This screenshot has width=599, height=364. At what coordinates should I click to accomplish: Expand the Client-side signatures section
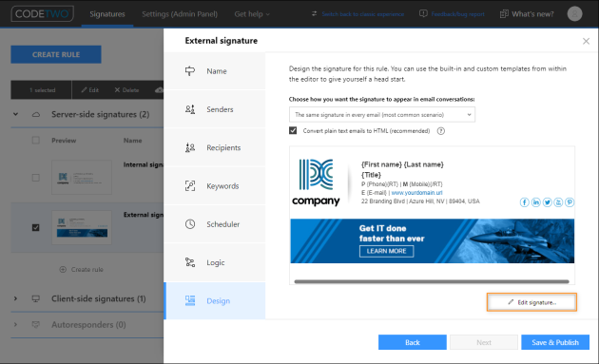[x=15, y=298]
